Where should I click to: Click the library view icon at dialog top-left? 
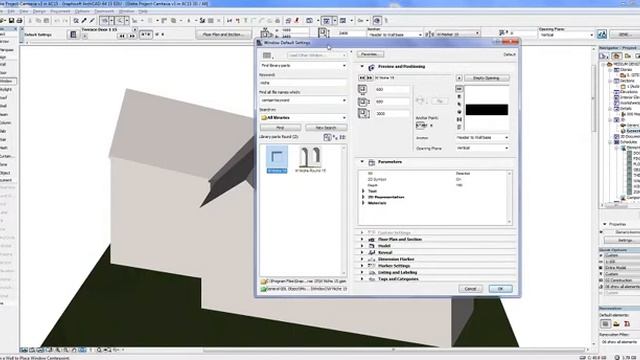pyautogui.click(x=267, y=55)
